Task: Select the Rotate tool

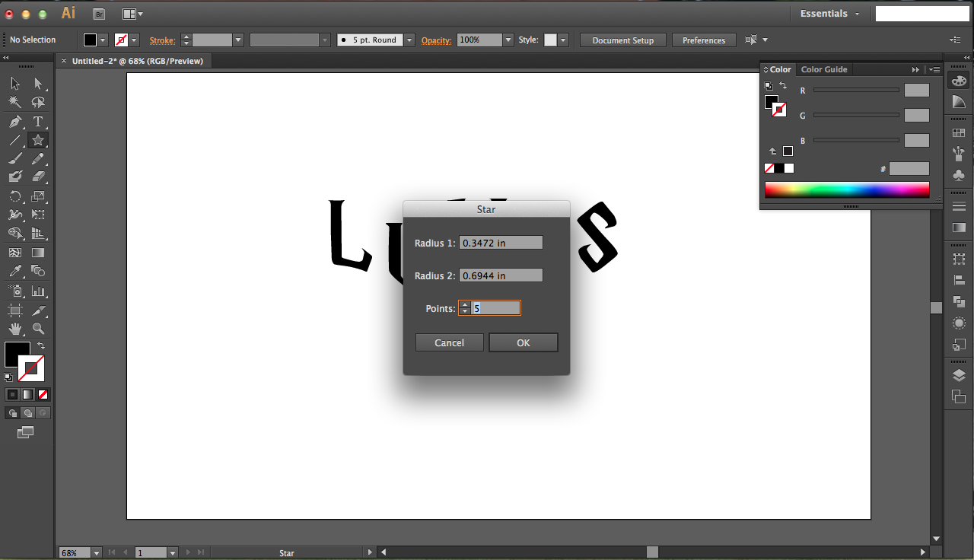Action: (15, 196)
